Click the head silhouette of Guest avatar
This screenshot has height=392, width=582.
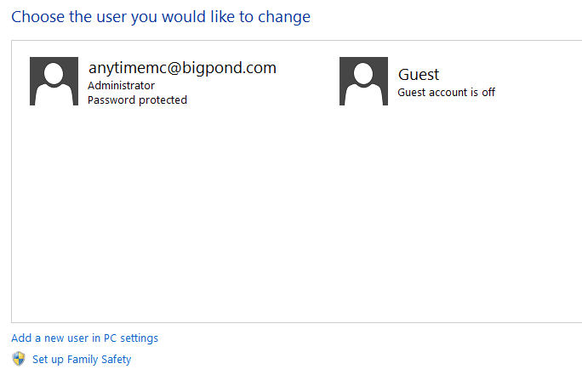tap(363, 73)
